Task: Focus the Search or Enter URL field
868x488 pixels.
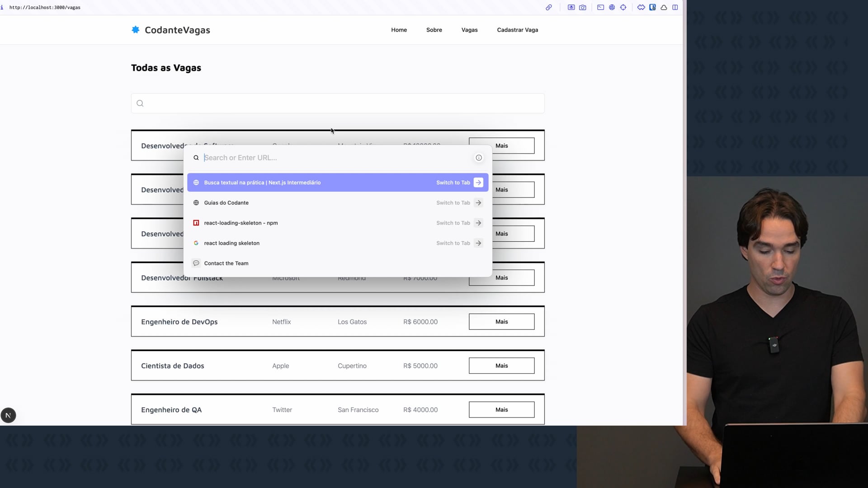Action: tap(335, 158)
